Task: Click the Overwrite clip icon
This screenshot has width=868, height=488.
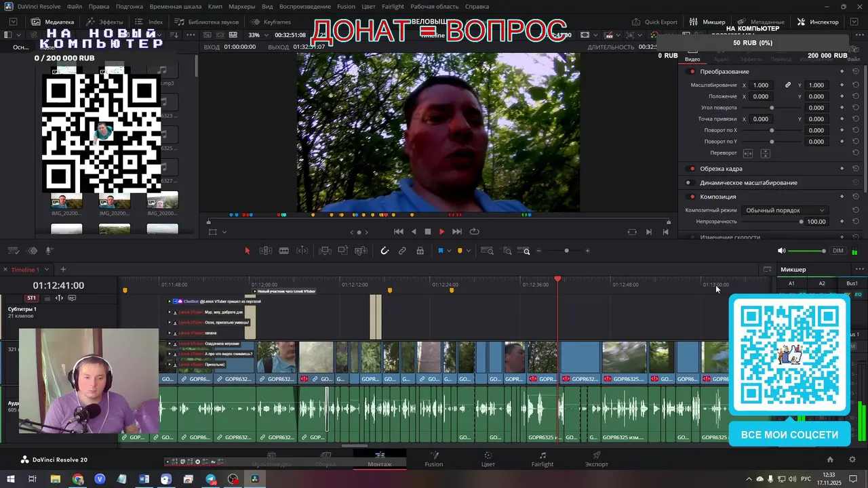Action: 343,251
